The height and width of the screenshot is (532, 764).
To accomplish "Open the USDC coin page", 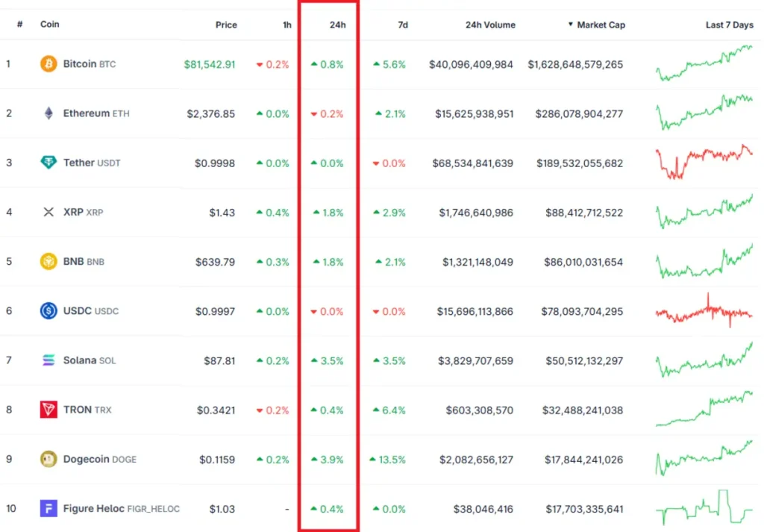I will click(90, 311).
